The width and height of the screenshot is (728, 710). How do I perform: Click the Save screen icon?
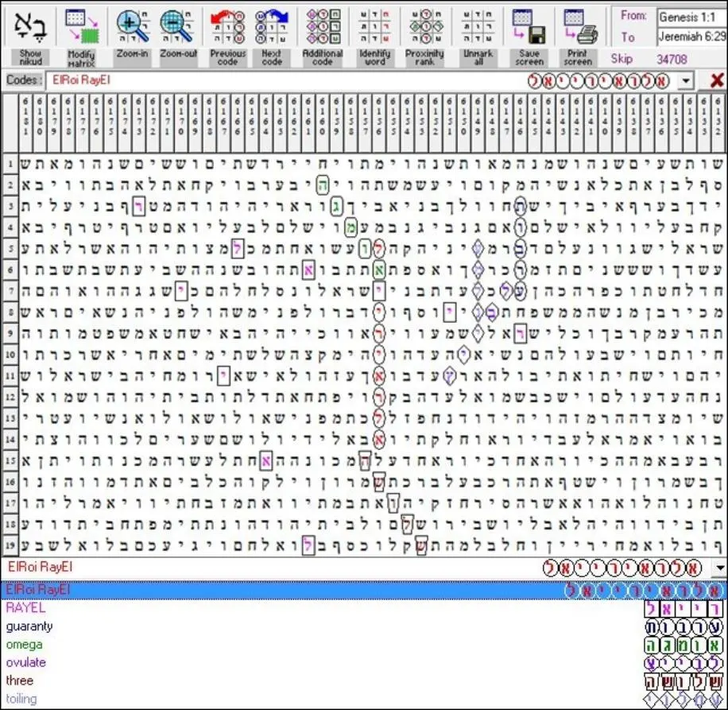(529, 26)
